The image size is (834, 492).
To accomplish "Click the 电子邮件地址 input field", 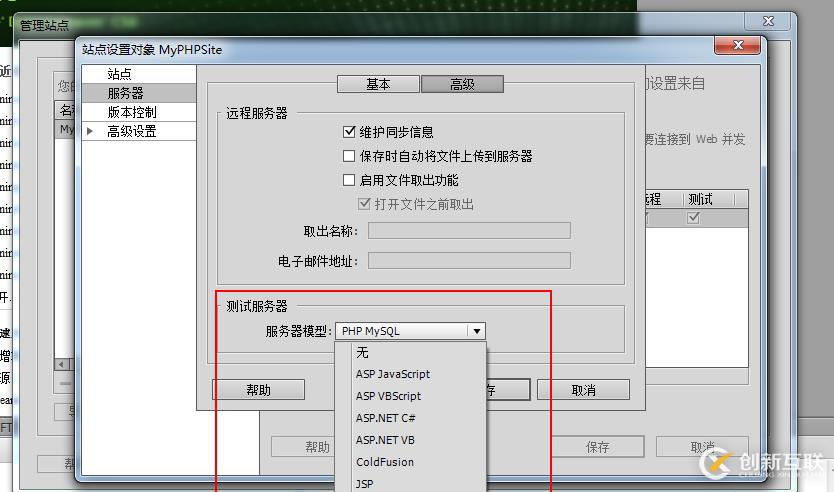I will (x=469, y=261).
